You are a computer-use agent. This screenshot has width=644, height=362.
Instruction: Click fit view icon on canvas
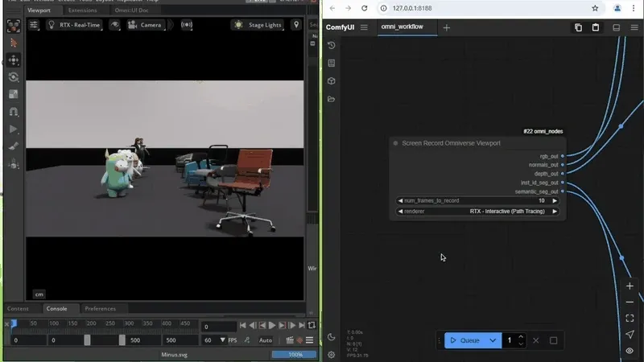coord(630,318)
